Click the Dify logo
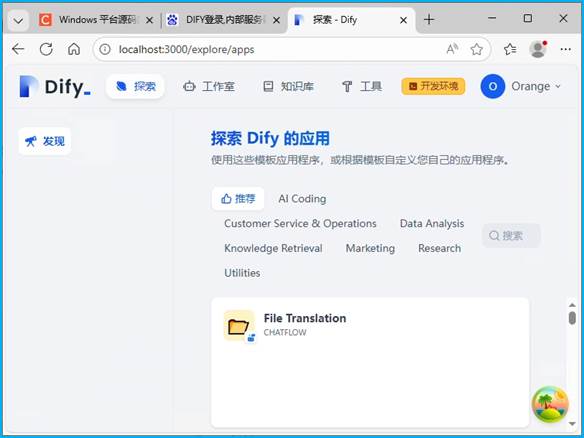 pos(55,87)
